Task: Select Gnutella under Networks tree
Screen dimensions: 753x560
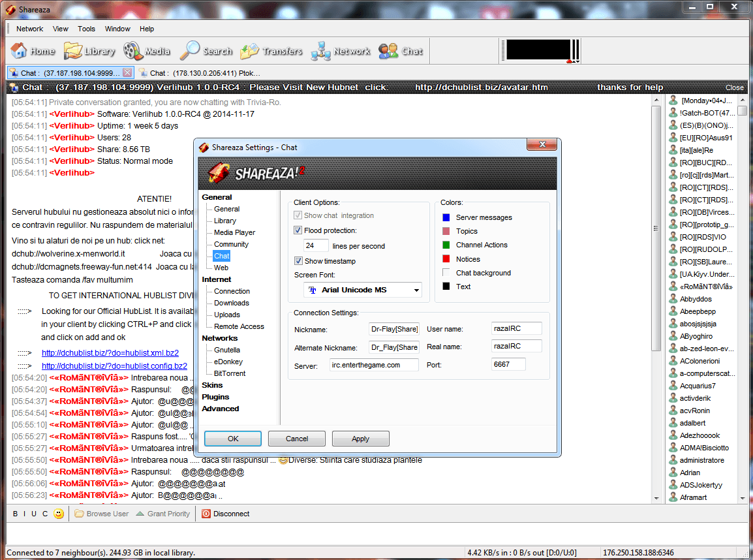Action: point(226,350)
